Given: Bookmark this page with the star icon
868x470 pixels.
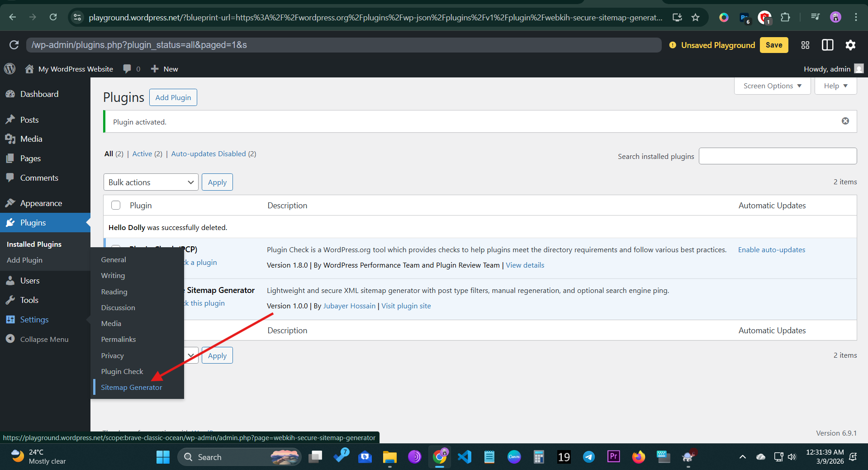Looking at the screenshot, I should point(695,17).
